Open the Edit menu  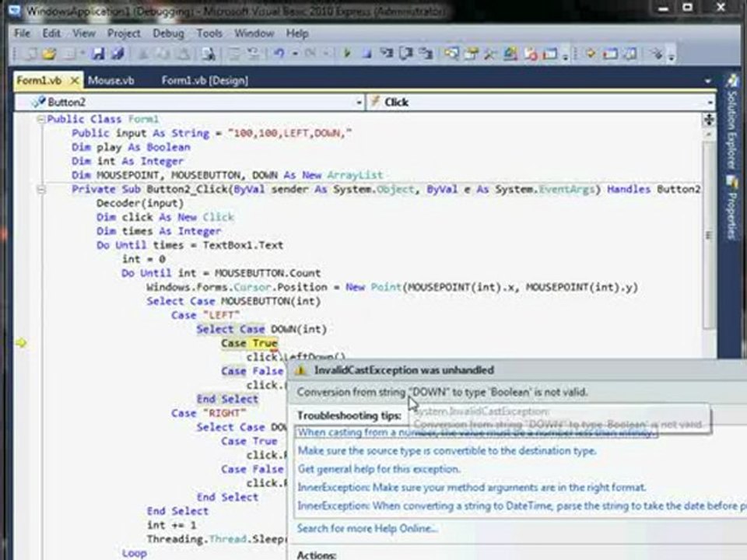coord(51,33)
